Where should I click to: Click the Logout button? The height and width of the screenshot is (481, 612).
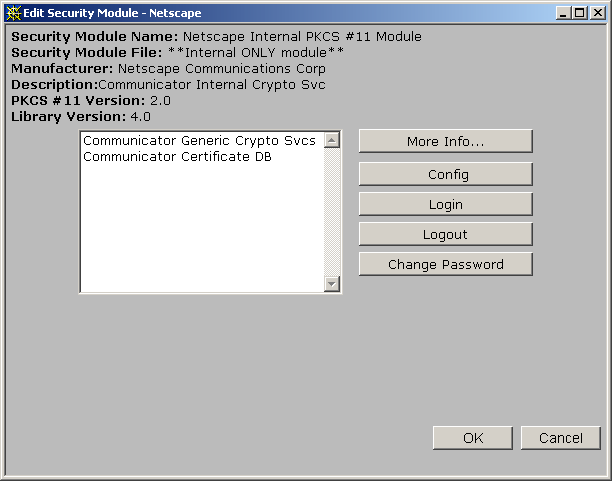[x=445, y=234]
